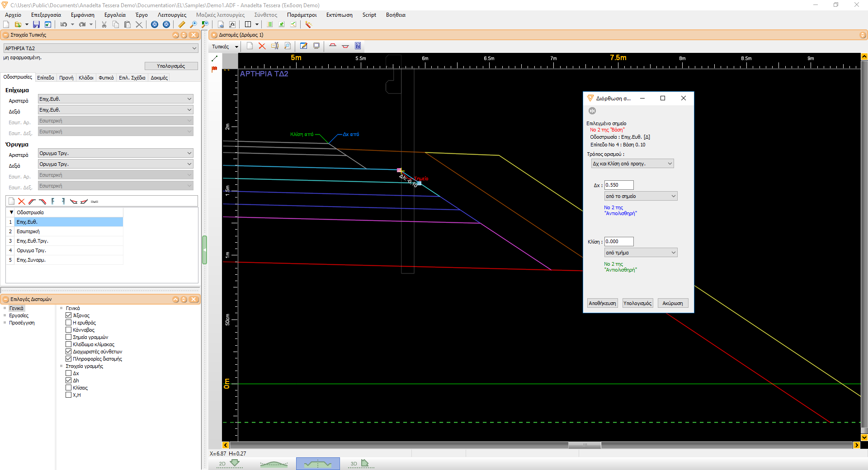Toggle the Κλίσεις checkbox
868x470 pixels.
[x=69, y=388]
